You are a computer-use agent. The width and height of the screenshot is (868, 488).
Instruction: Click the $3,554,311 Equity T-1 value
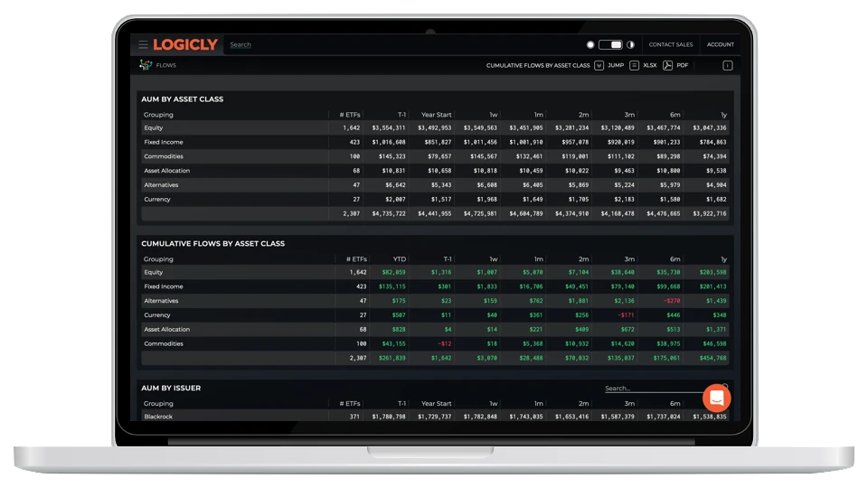[389, 127]
